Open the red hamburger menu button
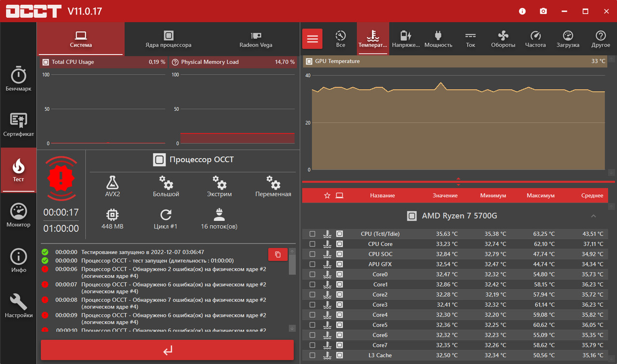 (312, 39)
